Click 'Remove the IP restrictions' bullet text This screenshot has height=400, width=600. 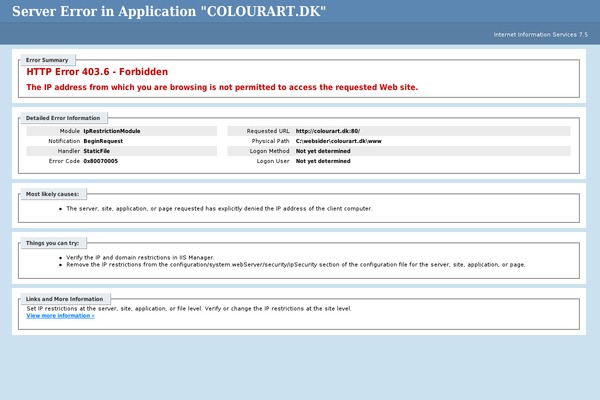coord(296,264)
